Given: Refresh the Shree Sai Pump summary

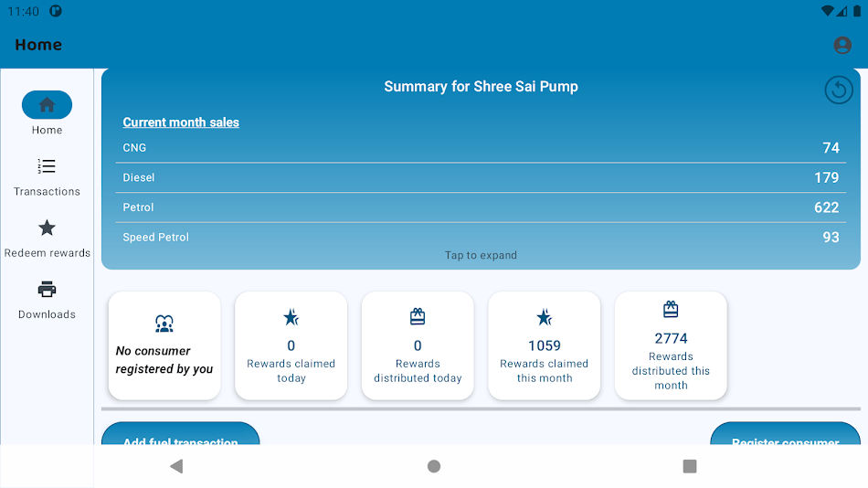Looking at the screenshot, I should coord(839,90).
